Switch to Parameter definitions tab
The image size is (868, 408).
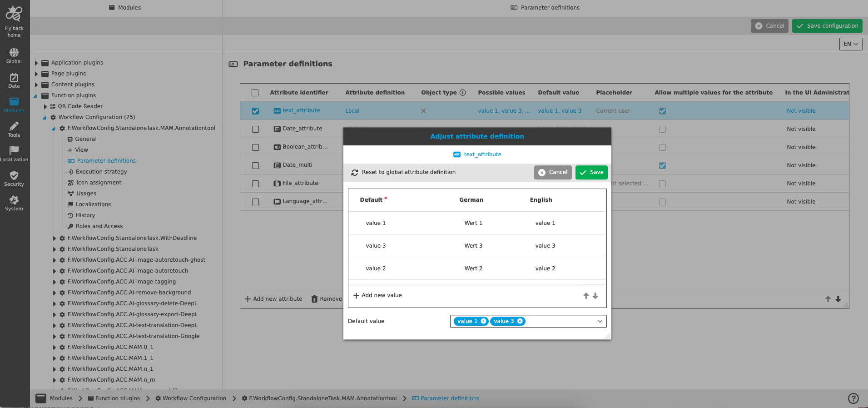point(545,8)
